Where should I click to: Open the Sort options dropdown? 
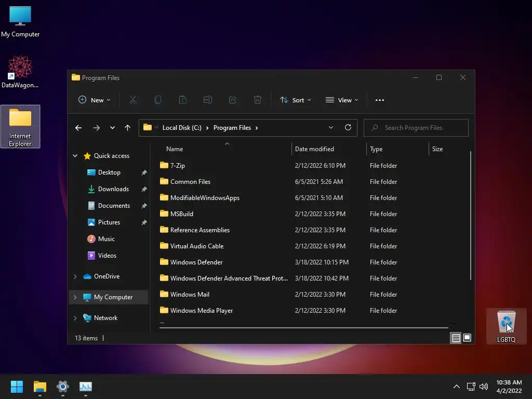coord(295,100)
